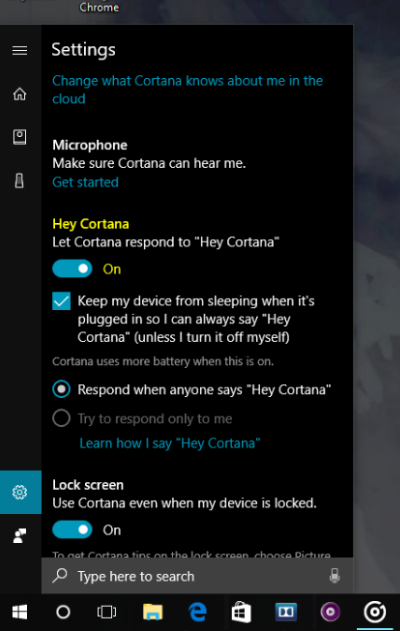The height and width of the screenshot is (631, 400).
Task: Open the Feedback sidebar icon
Action: click(20, 536)
